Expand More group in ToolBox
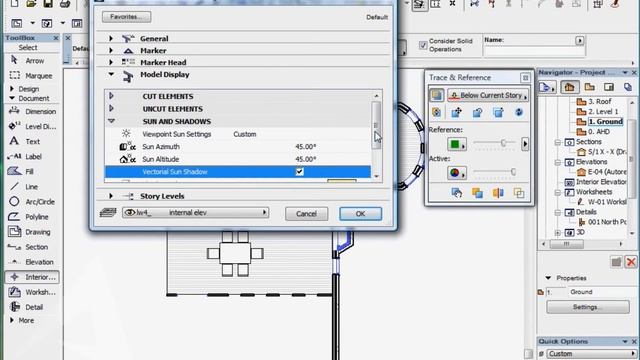The image size is (640, 360). tap(12, 320)
